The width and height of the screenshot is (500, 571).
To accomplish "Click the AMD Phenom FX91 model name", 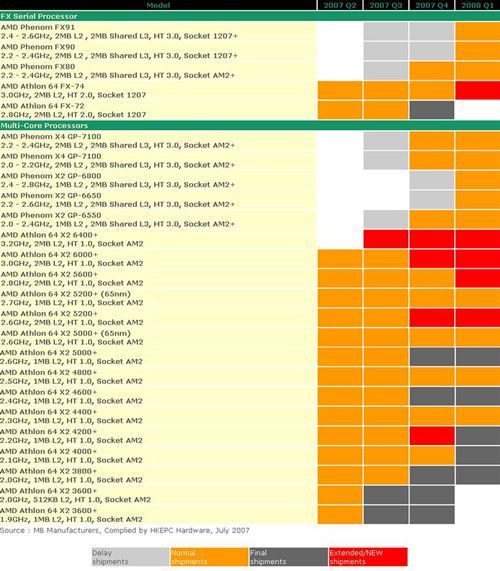I will click(x=38, y=27).
